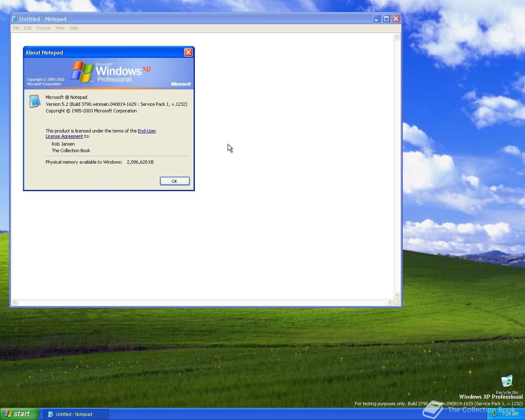Screen dimensions: 525x420
Task: Open the End-User License Agreement link
Action: pyautogui.click(x=101, y=133)
